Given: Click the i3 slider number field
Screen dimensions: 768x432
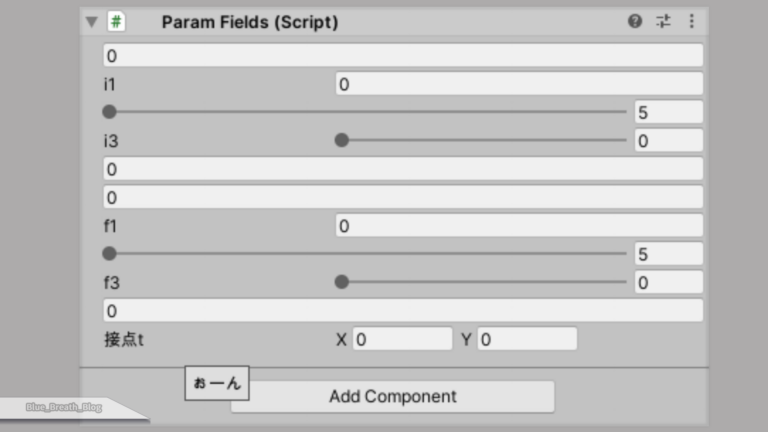Looking at the screenshot, I should point(668,141).
